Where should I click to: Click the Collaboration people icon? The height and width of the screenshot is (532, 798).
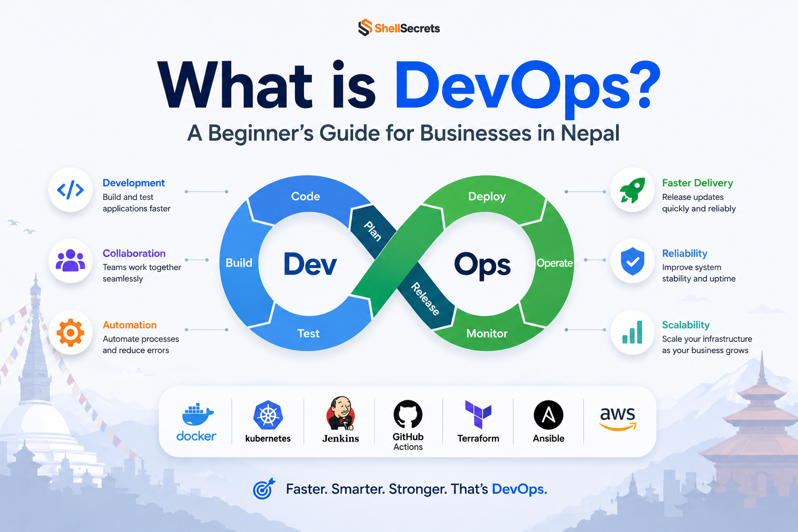click(x=71, y=261)
